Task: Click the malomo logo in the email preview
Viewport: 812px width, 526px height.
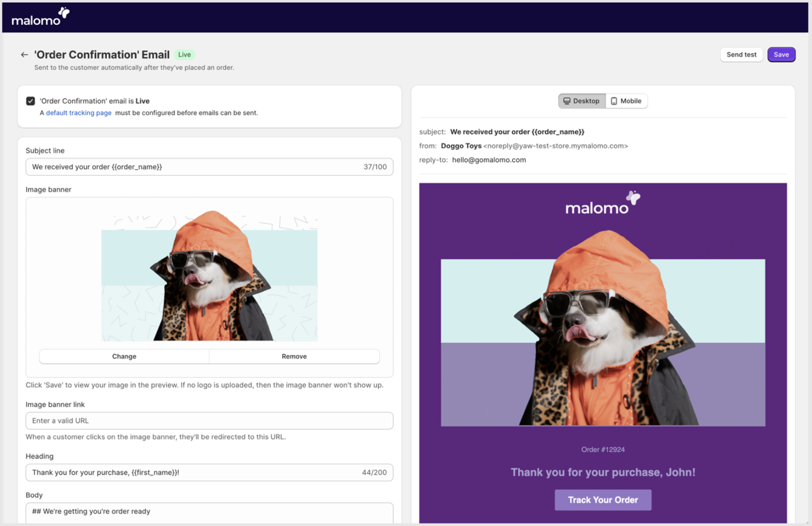Action: [602, 203]
